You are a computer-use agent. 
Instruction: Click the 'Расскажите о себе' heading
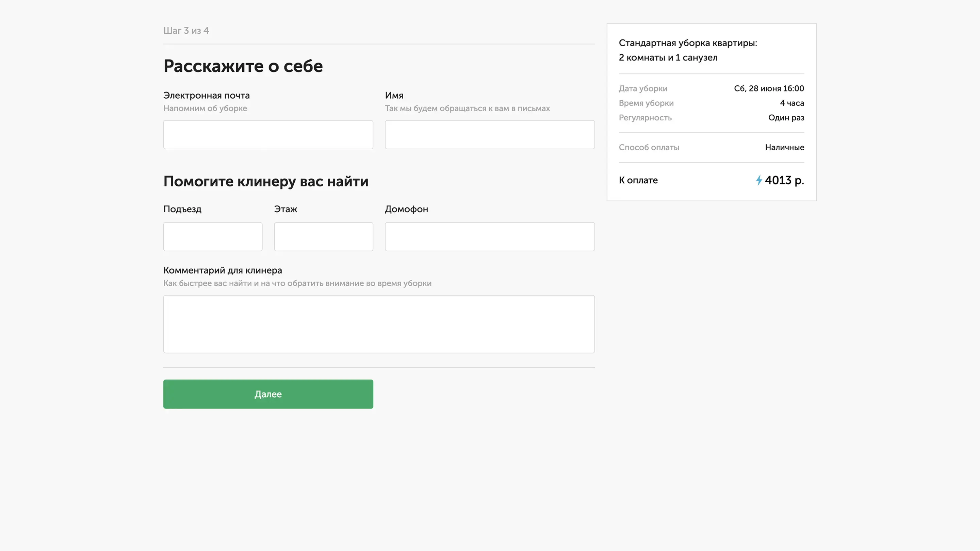(x=243, y=66)
